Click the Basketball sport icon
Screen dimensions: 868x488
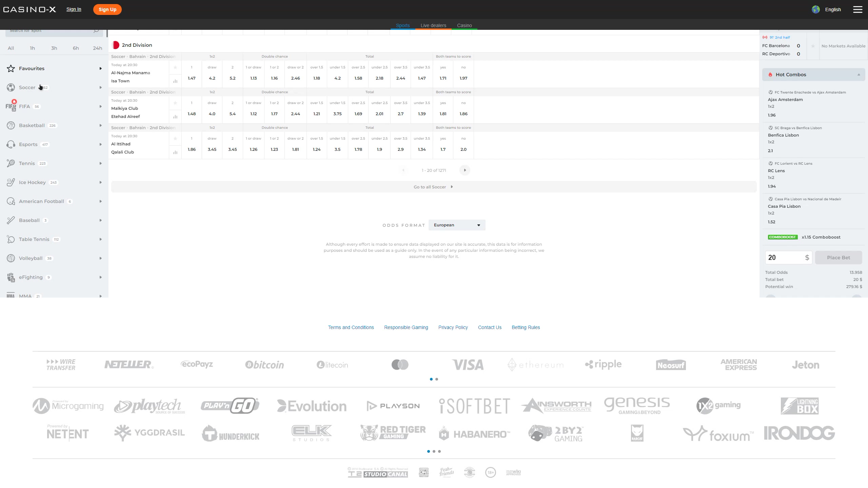pyautogui.click(x=11, y=125)
